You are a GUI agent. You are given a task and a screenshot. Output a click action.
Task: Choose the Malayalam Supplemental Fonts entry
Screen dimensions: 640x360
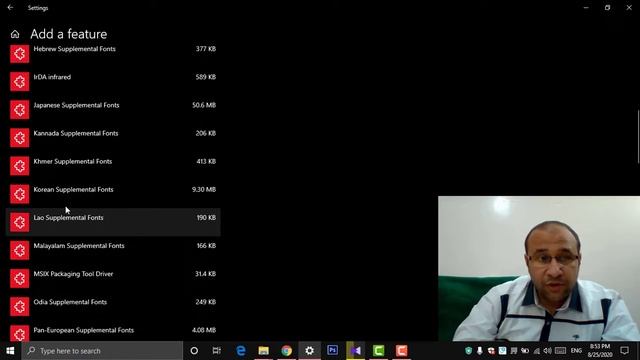113,250
